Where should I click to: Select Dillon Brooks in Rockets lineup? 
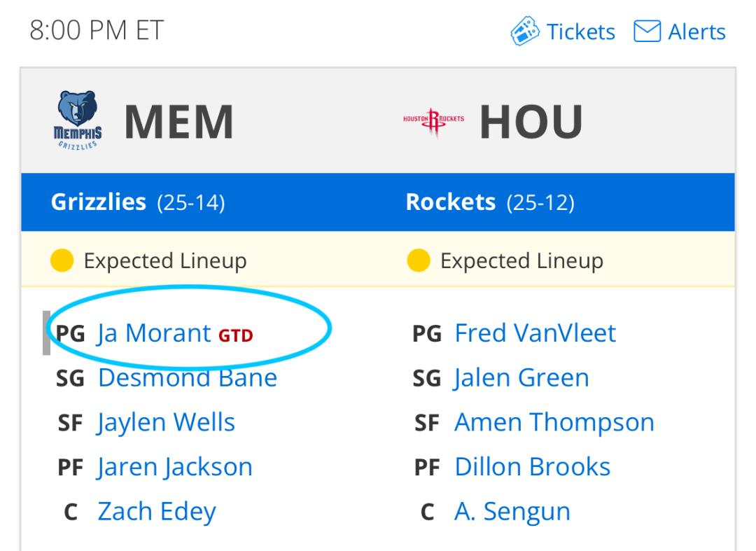tap(532, 467)
